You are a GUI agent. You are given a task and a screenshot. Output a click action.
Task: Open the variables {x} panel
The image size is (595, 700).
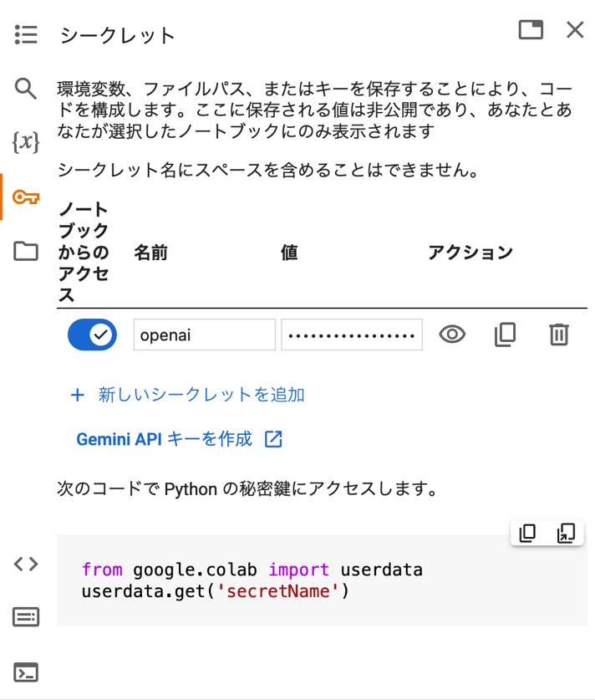[x=26, y=142]
